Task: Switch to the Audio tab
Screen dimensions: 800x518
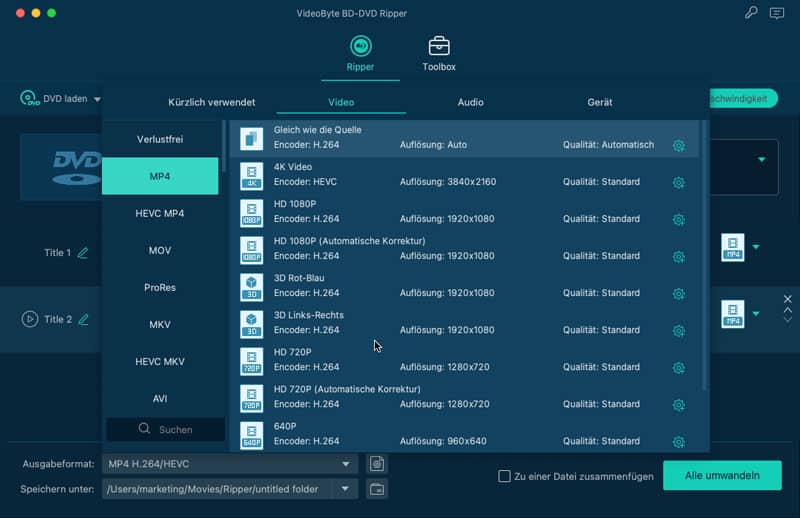Action: (470, 102)
